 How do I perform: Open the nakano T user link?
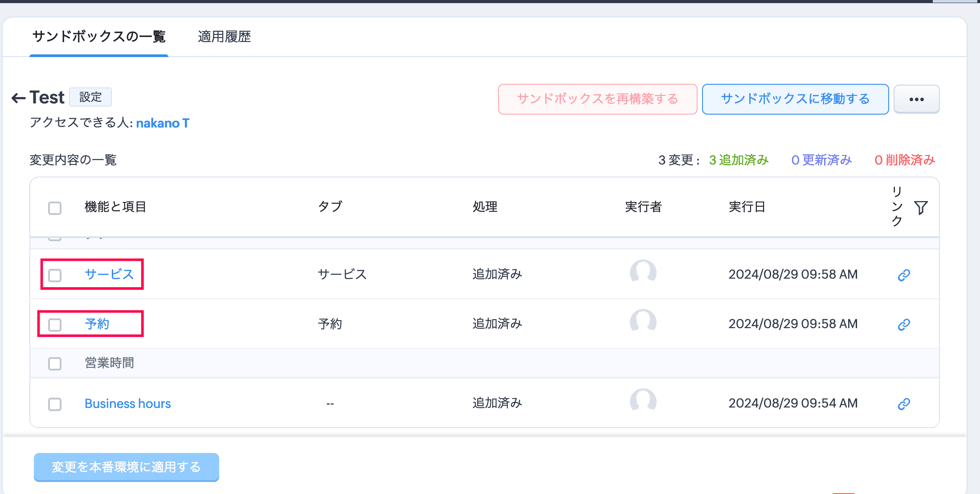tap(163, 123)
